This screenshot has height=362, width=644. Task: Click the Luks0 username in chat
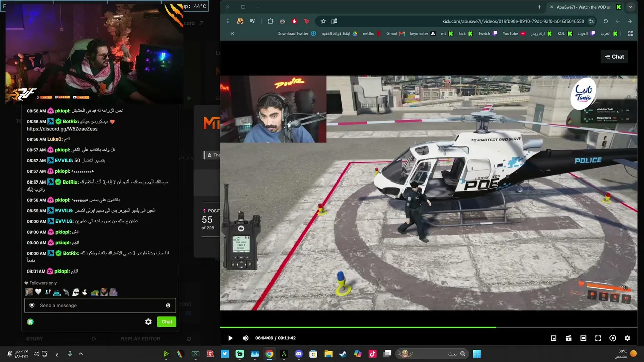tap(55, 139)
